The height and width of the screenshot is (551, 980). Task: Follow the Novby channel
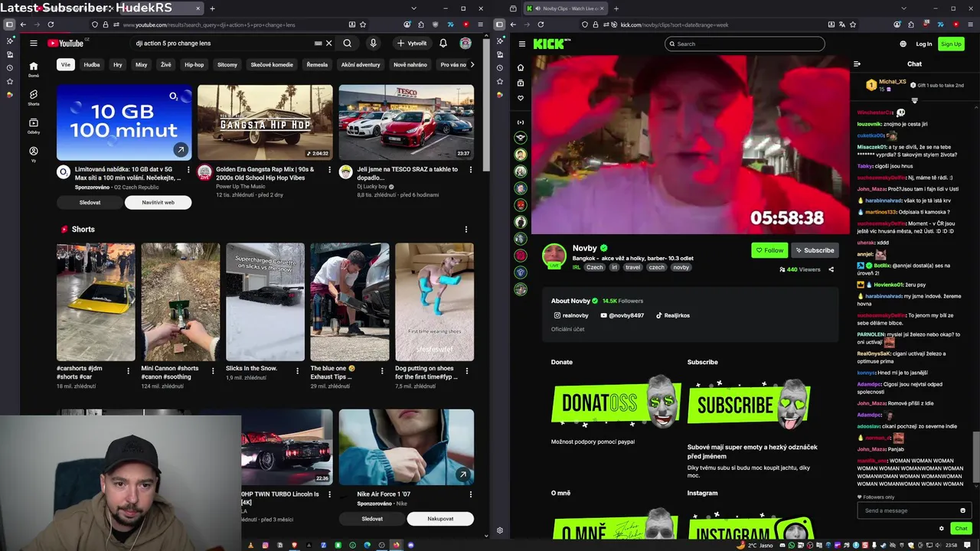[x=769, y=250]
